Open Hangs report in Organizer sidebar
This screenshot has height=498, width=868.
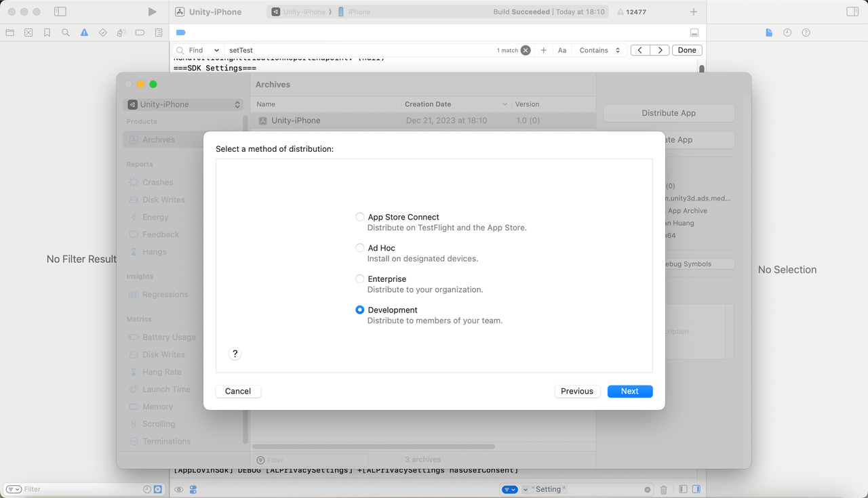(154, 251)
